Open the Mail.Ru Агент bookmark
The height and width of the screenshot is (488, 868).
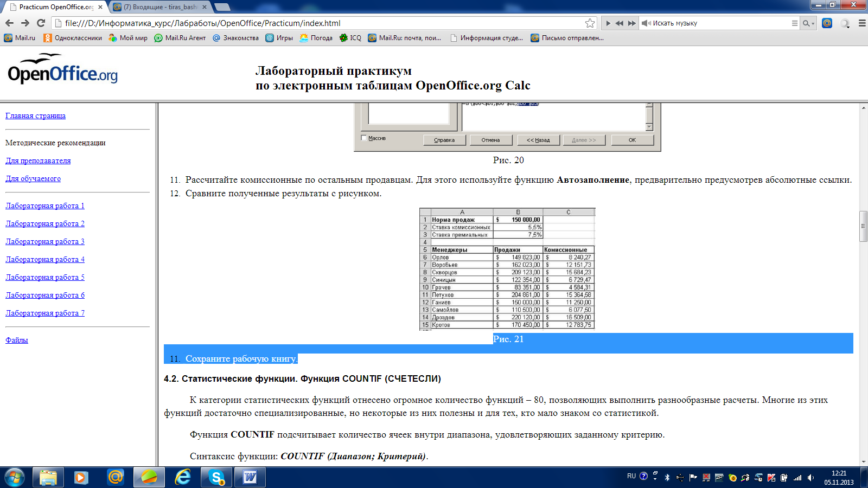point(180,38)
